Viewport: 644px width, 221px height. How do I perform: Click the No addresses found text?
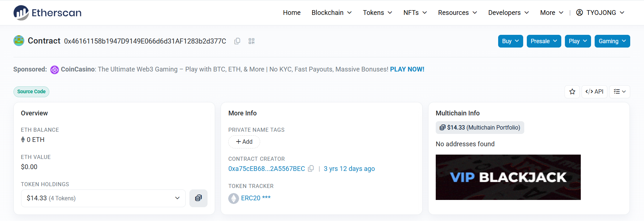(465, 144)
